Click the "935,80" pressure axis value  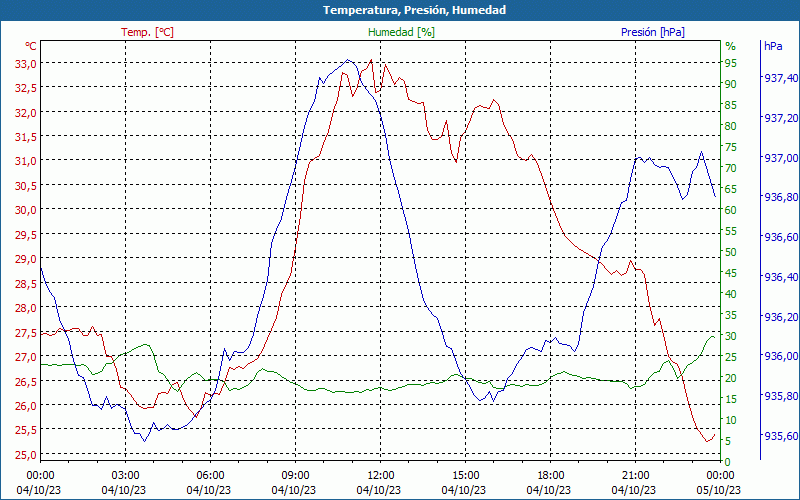(x=780, y=396)
